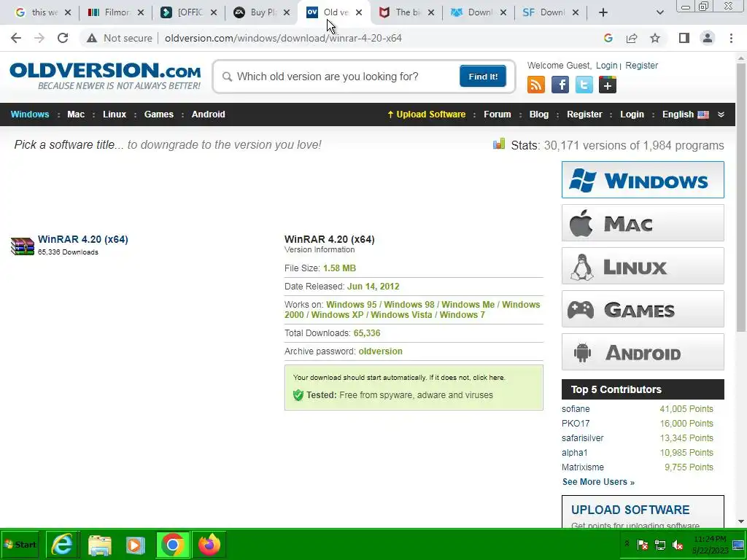Open the RSS feed icon

pos(536,85)
